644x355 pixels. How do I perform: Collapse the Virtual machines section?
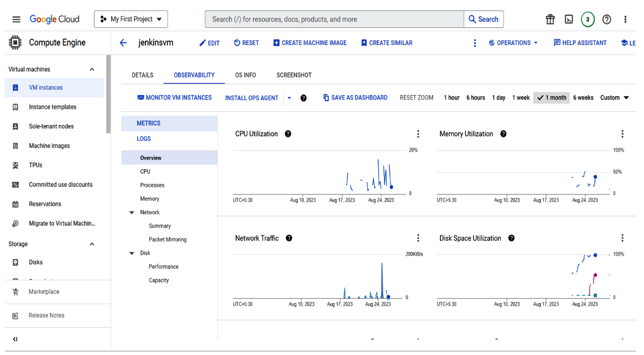(92, 69)
